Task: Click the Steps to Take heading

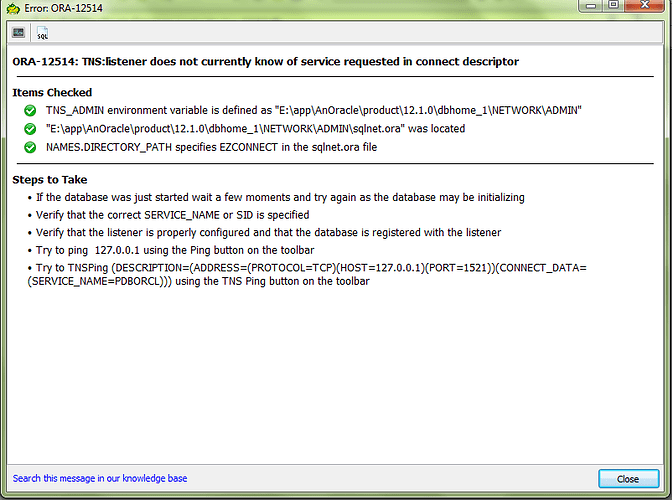Action: click(50, 179)
